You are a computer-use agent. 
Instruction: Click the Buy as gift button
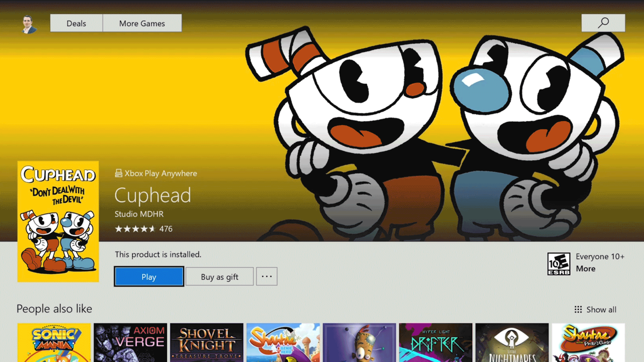point(219,277)
